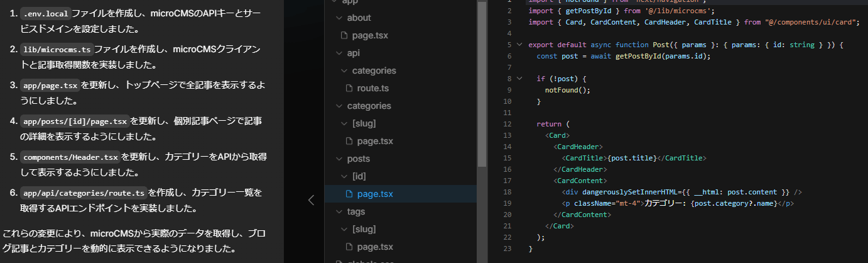Click {post.title} inside the CardTitle element
Viewport: 868px width, 263px height.
[x=632, y=158]
